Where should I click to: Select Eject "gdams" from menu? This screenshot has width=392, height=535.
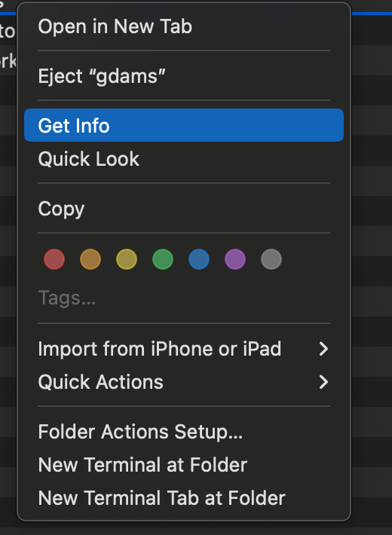184,76
